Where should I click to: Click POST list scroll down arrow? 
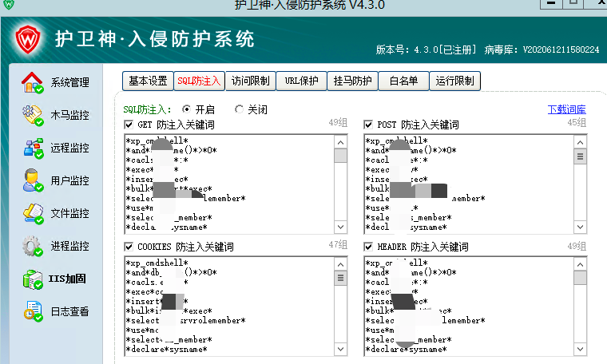(581, 227)
